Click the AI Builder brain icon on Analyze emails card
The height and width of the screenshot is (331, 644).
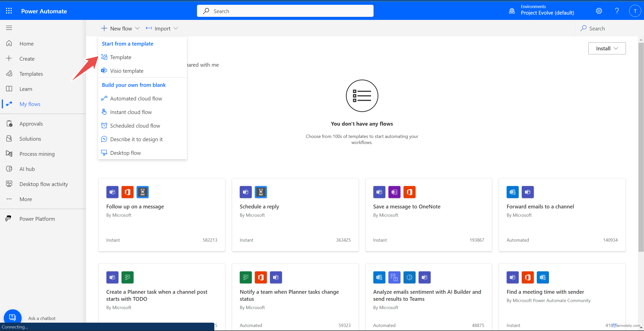(x=410, y=277)
